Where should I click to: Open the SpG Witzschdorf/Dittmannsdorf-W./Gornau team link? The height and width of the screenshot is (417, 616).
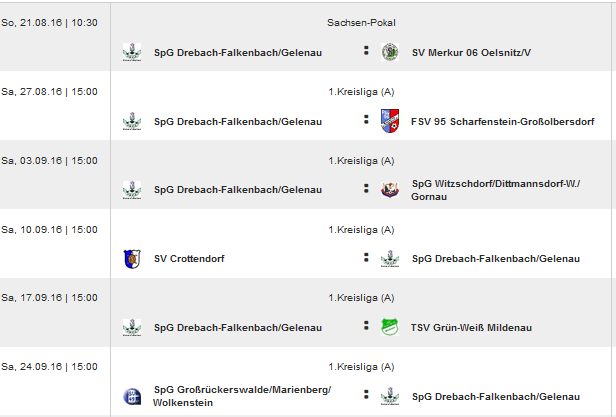tap(495, 190)
